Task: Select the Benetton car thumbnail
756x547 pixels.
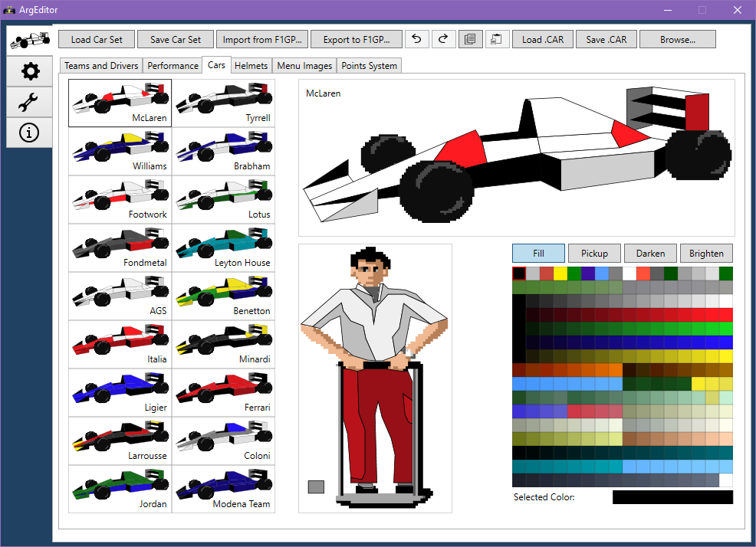Action: tap(224, 296)
